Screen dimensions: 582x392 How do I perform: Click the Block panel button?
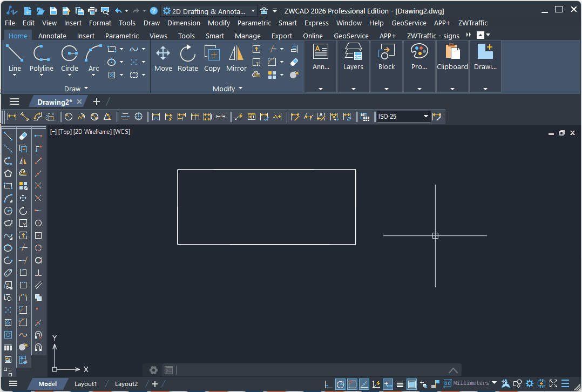(x=387, y=57)
